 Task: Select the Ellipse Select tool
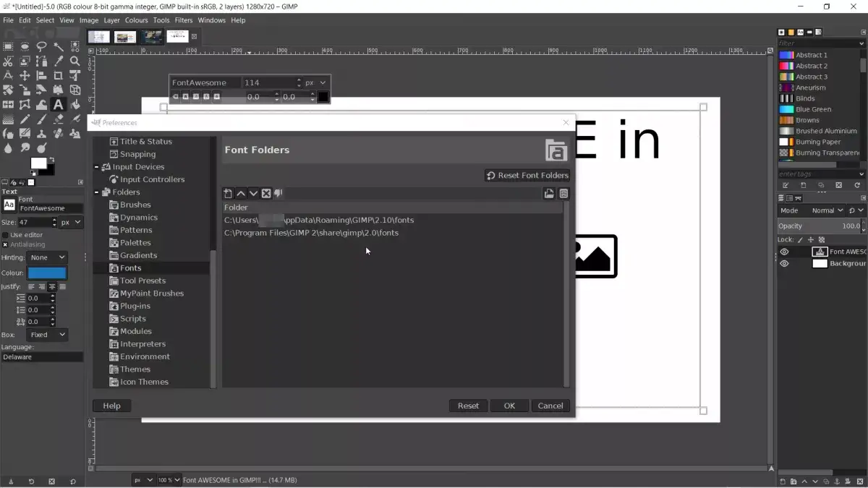coord(25,46)
